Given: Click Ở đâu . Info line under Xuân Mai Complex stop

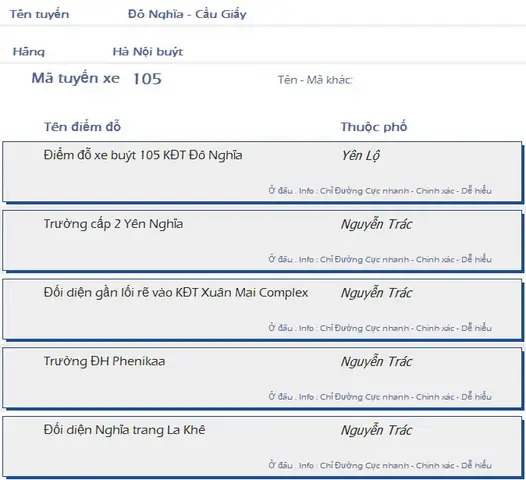Looking at the screenshot, I should 380,328.
